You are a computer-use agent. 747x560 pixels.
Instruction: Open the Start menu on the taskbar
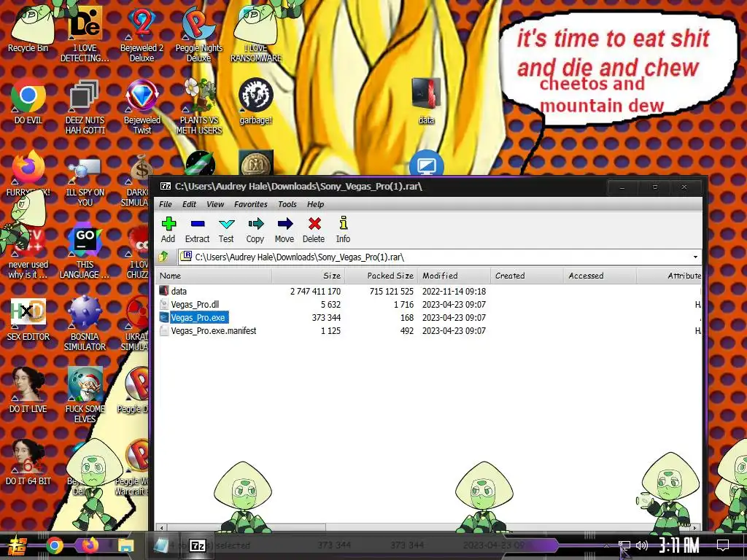click(18, 545)
